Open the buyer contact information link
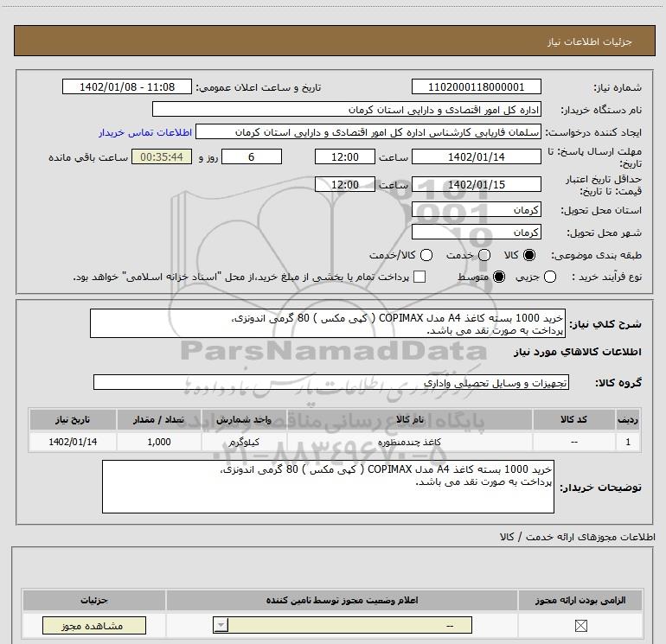 [x=145, y=132]
